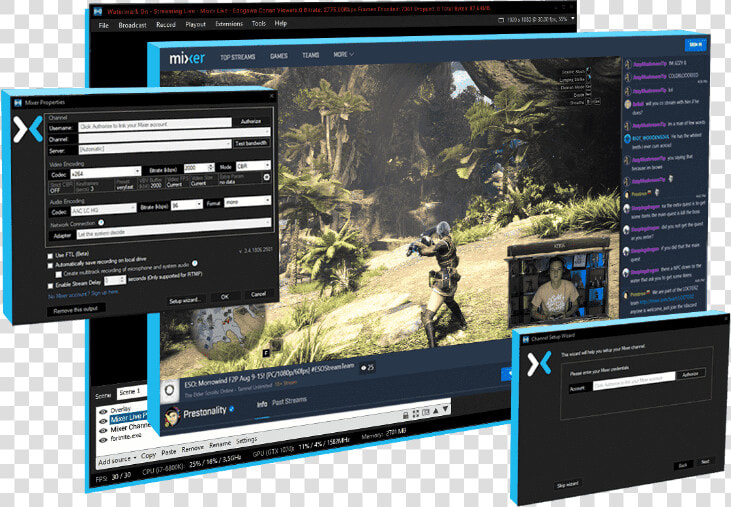Open the Help menu

coord(281,23)
